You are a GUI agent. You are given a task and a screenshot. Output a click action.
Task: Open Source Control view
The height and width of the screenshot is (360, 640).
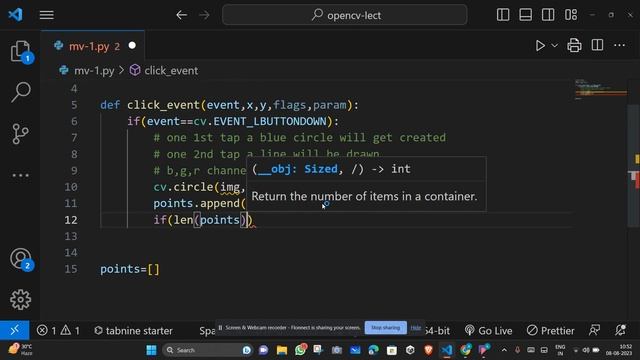pyautogui.click(x=20, y=134)
